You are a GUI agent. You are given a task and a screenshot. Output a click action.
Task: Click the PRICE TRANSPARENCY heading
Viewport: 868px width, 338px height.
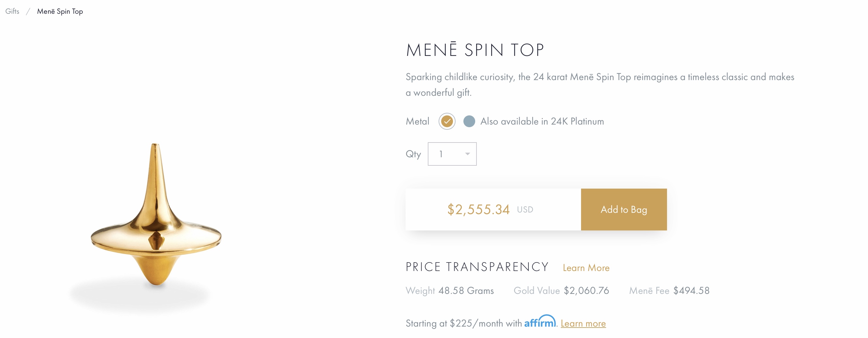477,267
